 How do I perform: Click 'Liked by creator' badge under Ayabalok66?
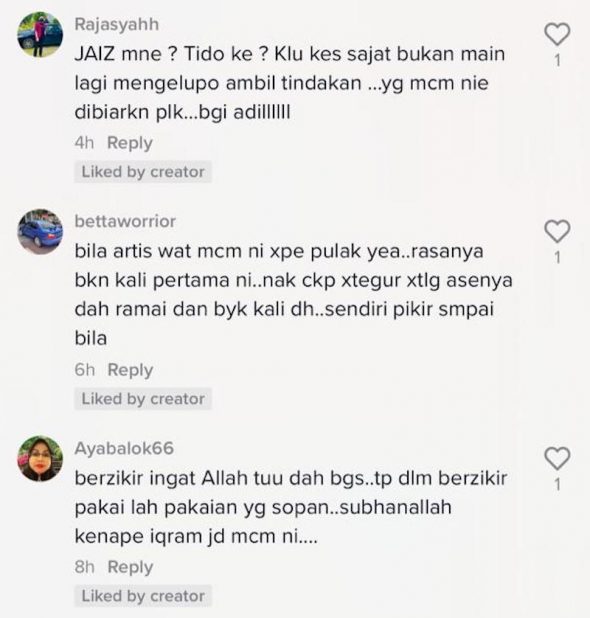[143, 596]
